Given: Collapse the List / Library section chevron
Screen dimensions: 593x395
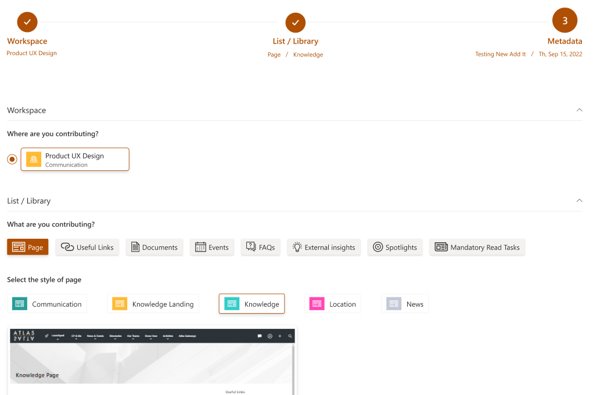Looking at the screenshot, I should pyautogui.click(x=579, y=201).
